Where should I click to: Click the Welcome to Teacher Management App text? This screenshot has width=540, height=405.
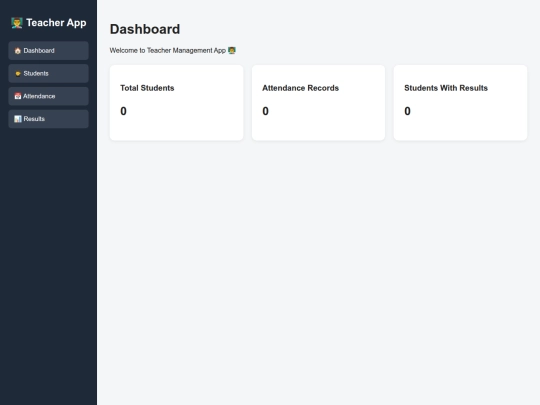(168, 51)
